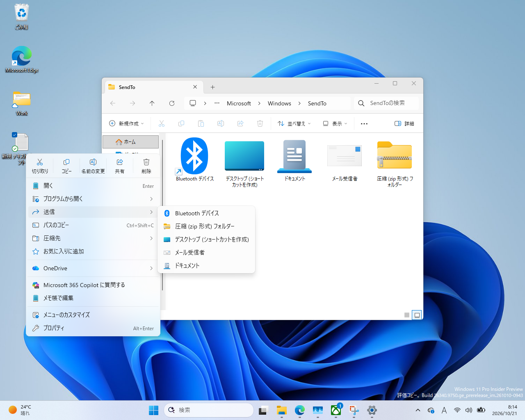
Task: Click the Windows breadcrumb in address bar
Action: pos(279,103)
